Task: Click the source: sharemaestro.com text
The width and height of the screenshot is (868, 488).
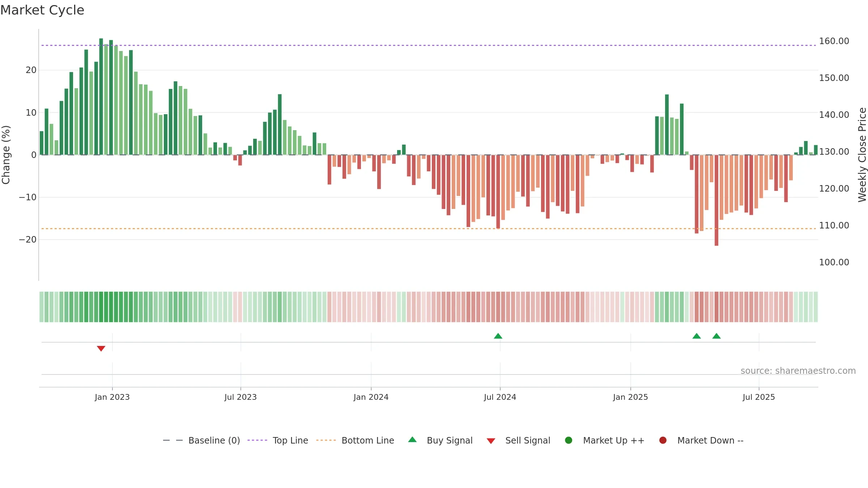Action: (798, 371)
